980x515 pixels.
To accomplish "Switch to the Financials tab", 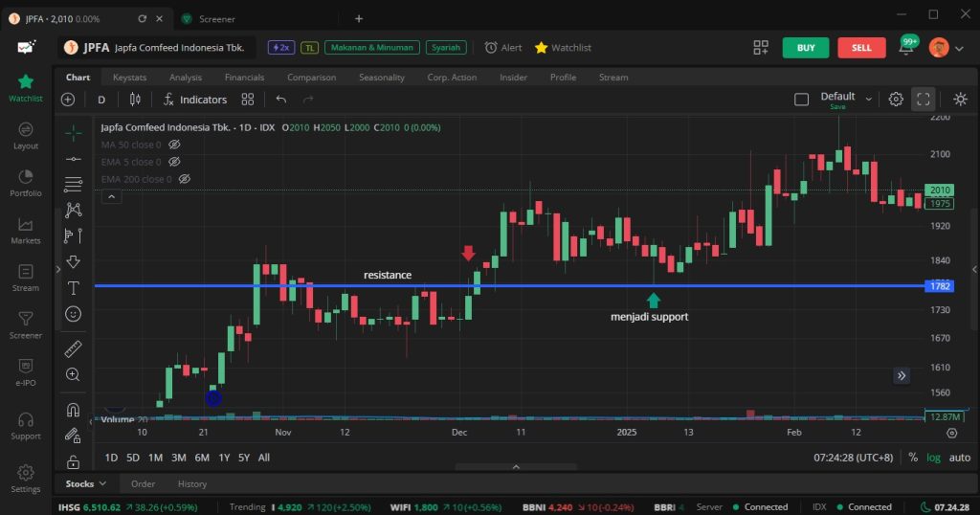I will click(x=244, y=77).
